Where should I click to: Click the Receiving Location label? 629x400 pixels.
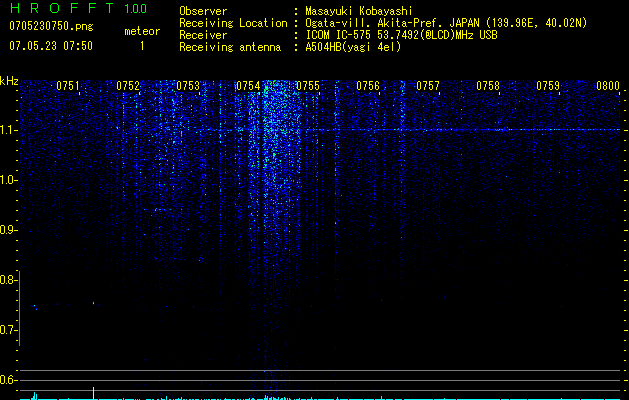[x=233, y=23]
